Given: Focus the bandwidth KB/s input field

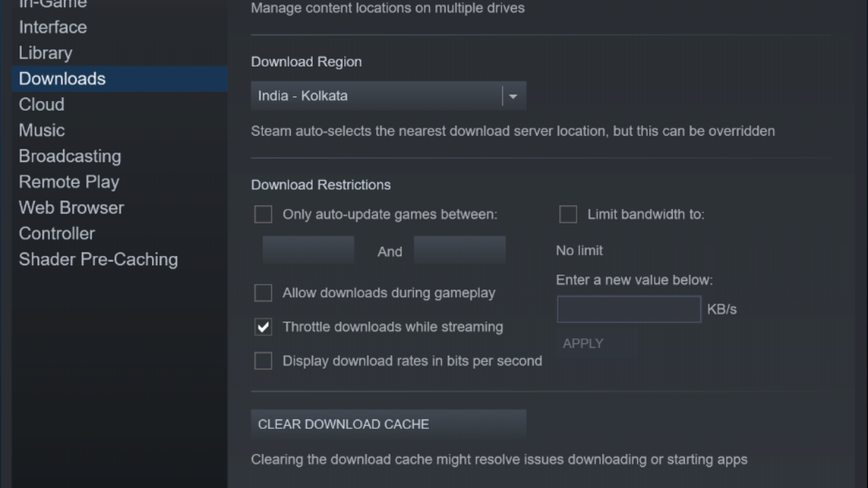Looking at the screenshot, I should pos(629,309).
